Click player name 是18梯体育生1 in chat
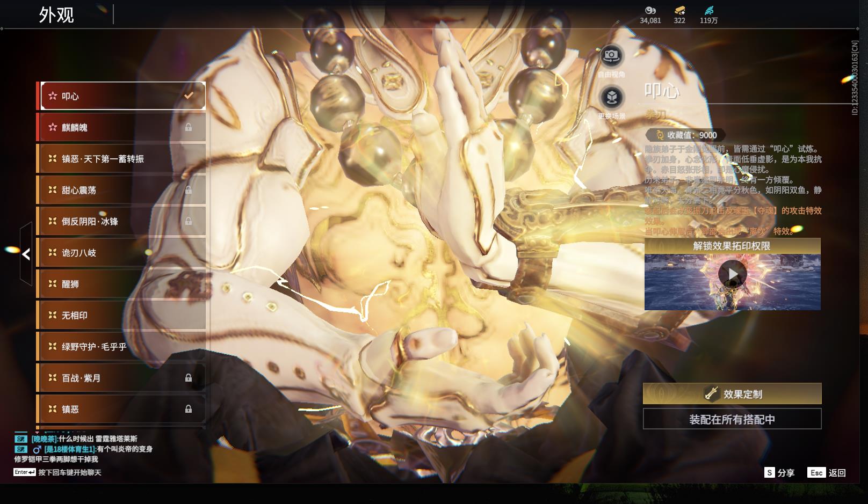This screenshot has width=868, height=504. tap(70, 449)
